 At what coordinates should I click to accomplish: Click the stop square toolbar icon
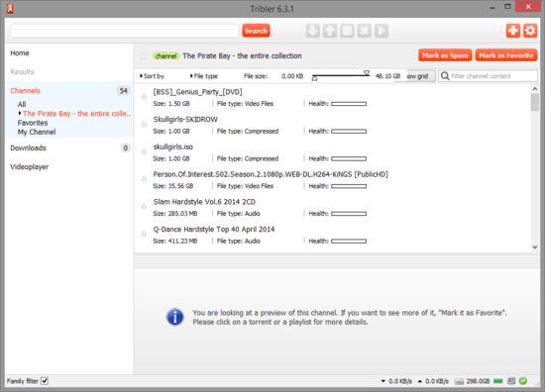pyautogui.click(x=347, y=31)
